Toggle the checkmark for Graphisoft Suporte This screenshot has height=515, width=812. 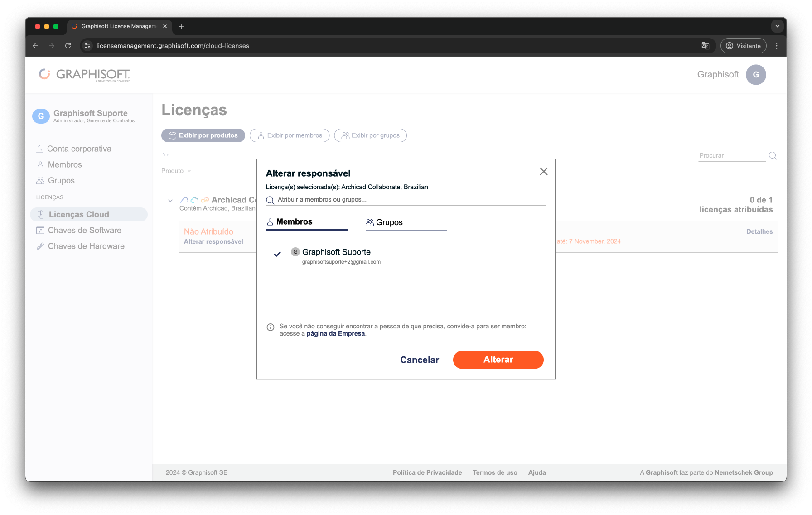[277, 254]
